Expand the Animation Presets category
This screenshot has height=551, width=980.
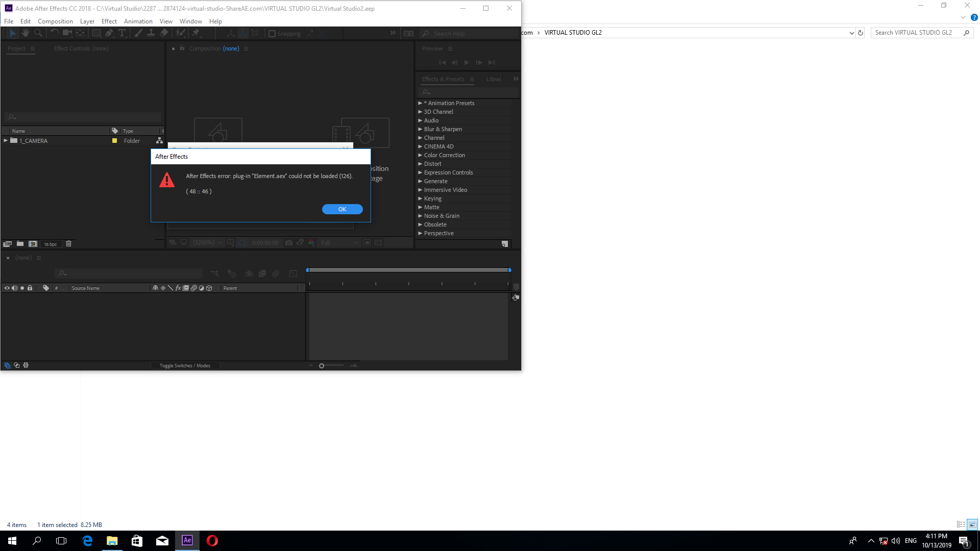coord(421,103)
